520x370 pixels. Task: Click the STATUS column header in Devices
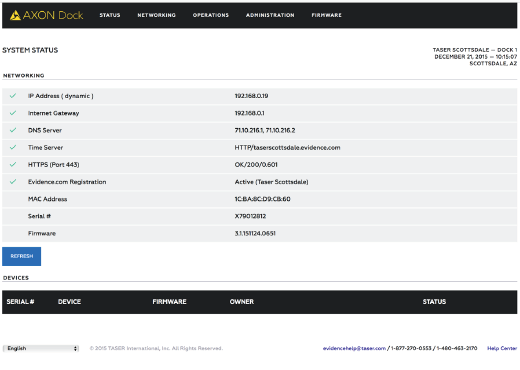(x=434, y=302)
